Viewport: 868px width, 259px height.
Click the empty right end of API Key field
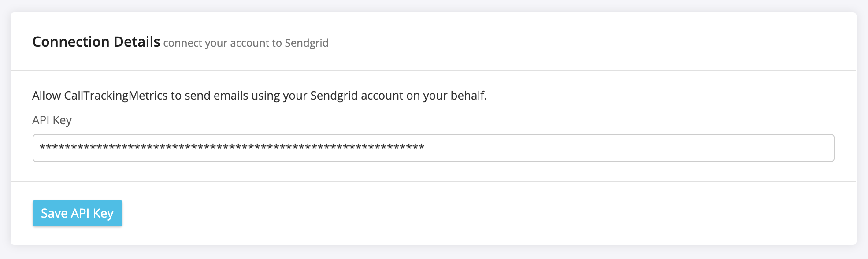[705, 148]
